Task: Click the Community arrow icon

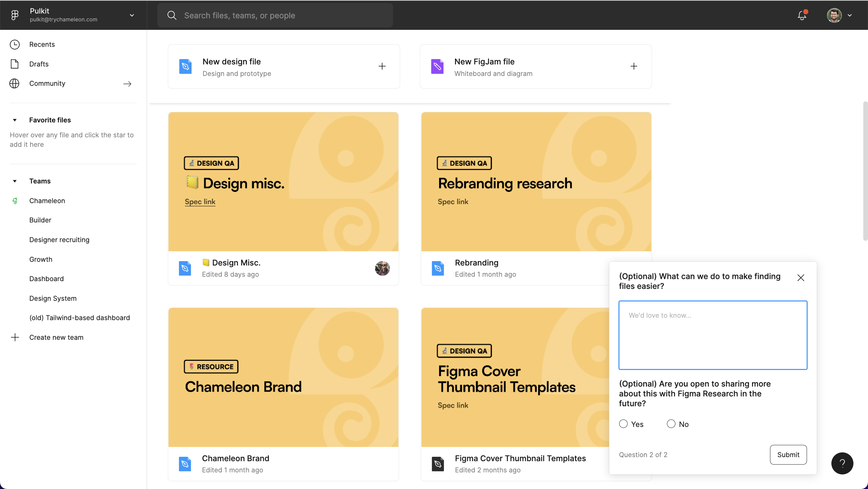Action: (127, 84)
